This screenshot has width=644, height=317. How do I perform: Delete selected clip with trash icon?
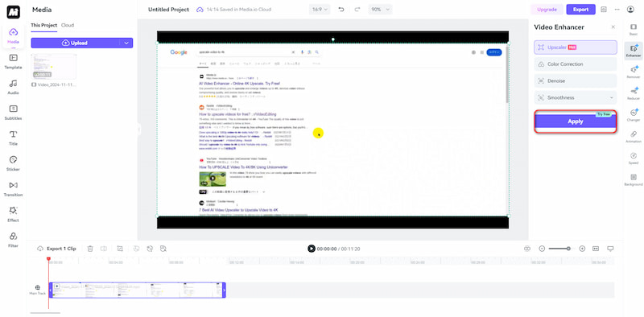90,249
